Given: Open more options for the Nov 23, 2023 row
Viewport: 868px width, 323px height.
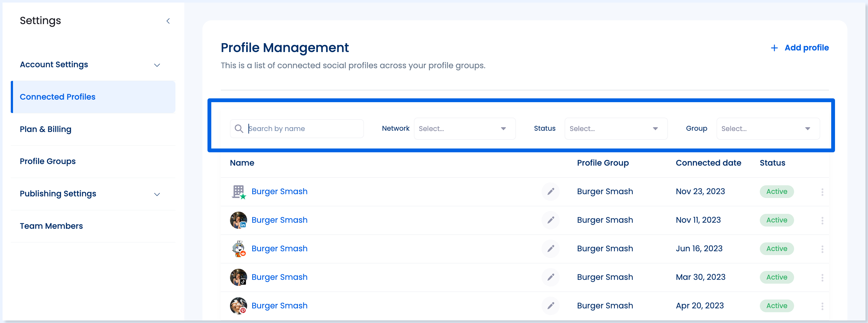Looking at the screenshot, I should (x=822, y=192).
